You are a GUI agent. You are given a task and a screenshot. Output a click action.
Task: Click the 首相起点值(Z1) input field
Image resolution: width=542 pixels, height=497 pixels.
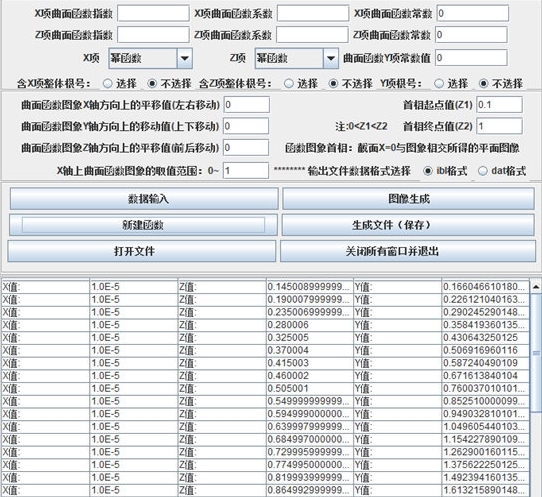click(499, 105)
